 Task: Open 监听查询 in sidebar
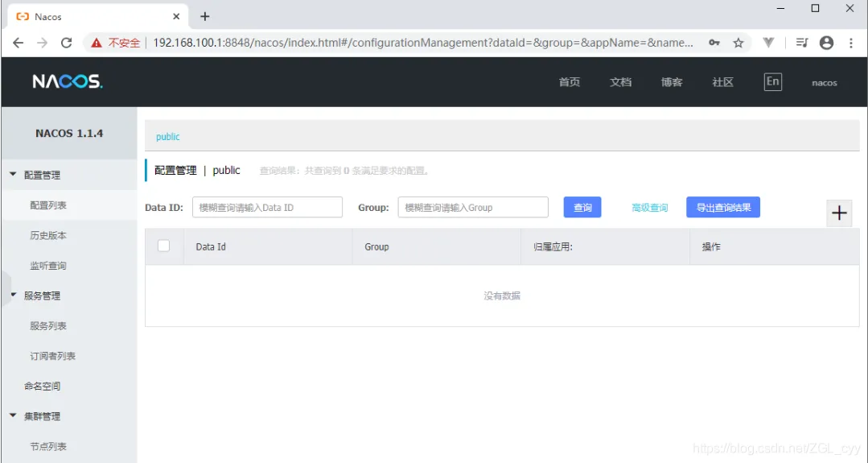coord(48,266)
